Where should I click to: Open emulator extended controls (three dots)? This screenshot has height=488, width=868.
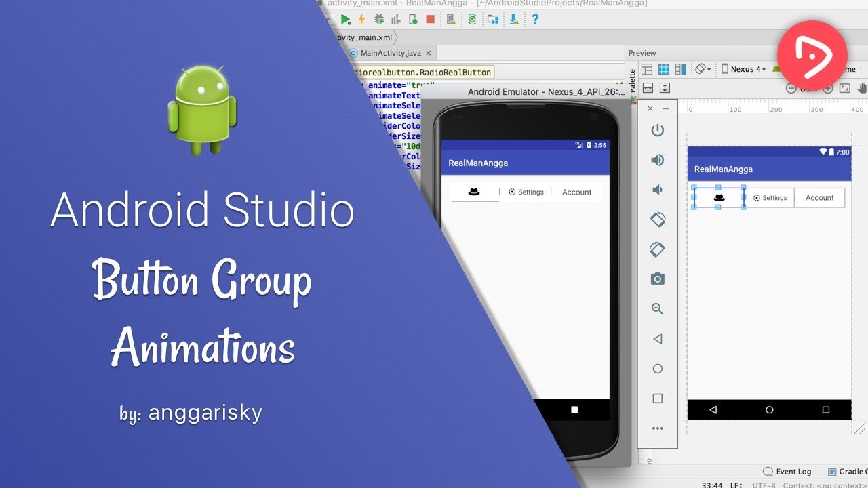click(x=657, y=428)
